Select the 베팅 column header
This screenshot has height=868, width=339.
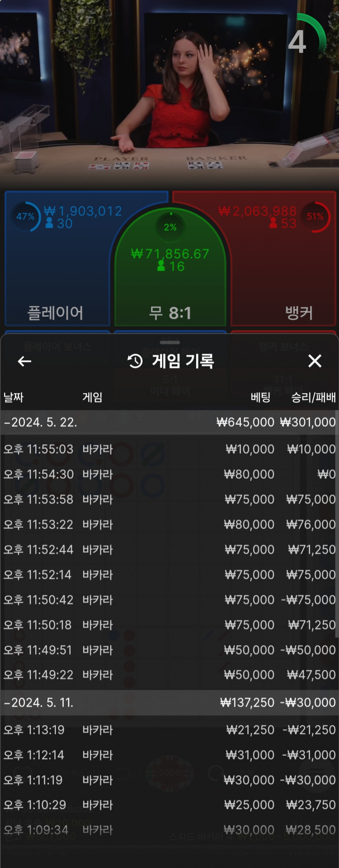260,397
